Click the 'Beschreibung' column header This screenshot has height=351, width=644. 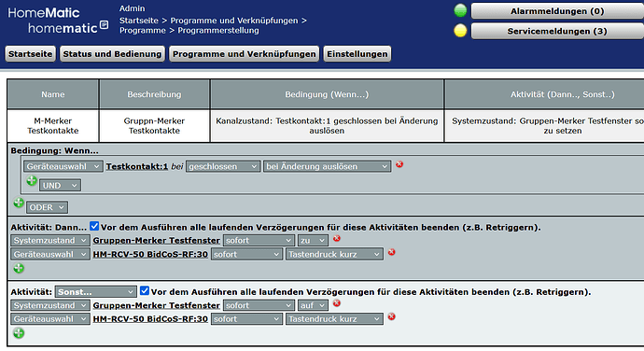click(154, 94)
